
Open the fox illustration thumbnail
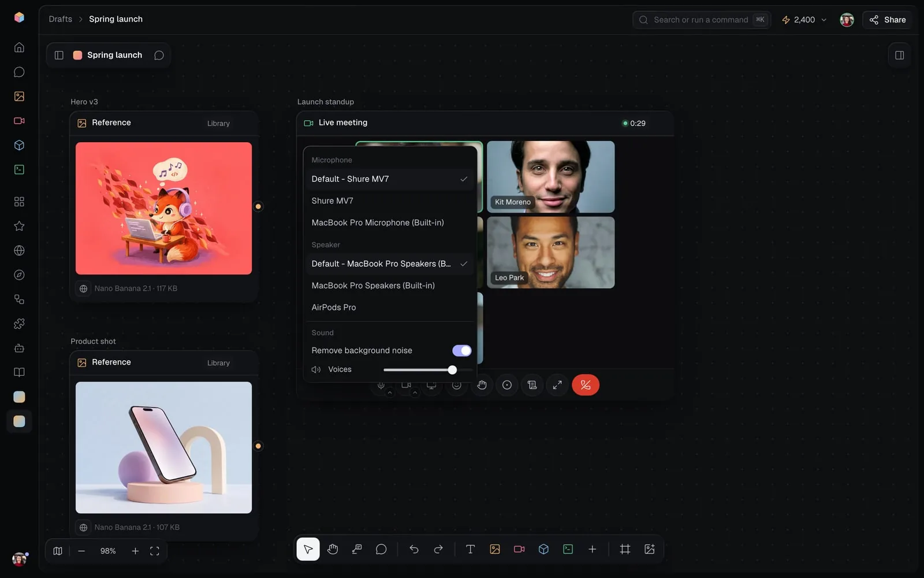pyautogui.click(x=163, y=208)
